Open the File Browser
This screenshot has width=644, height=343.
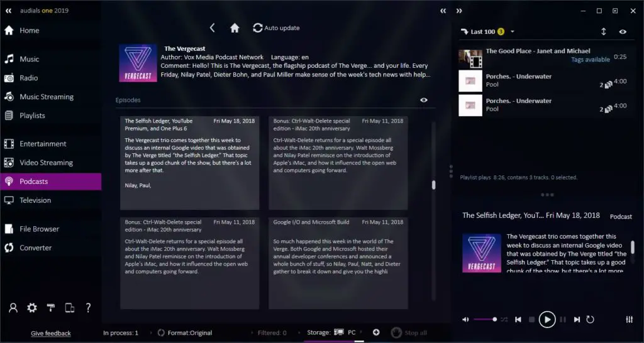[x=50, y=229]
